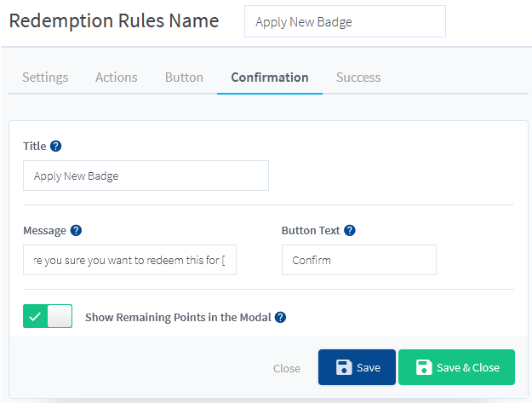Click help icon beside Show Remaining Points
The image size is (532, 403).
pos(280,318)
